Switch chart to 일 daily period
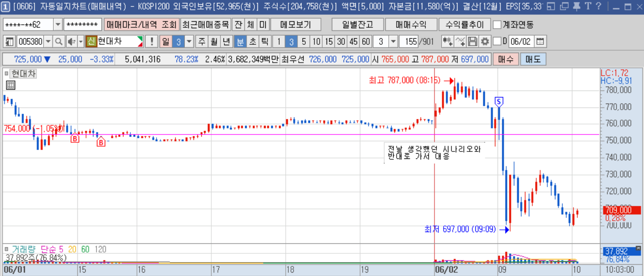 point(166,42)
